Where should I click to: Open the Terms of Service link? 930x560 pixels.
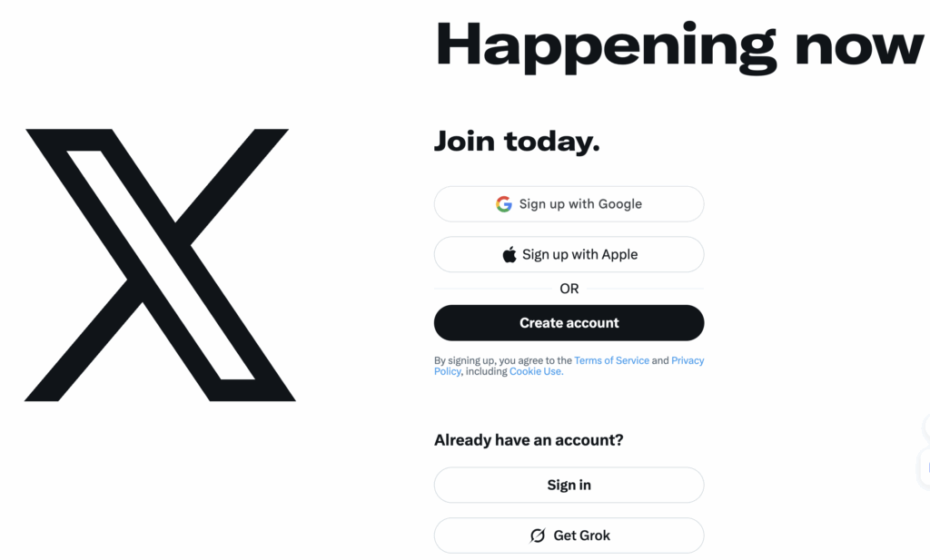coord(611,360)
